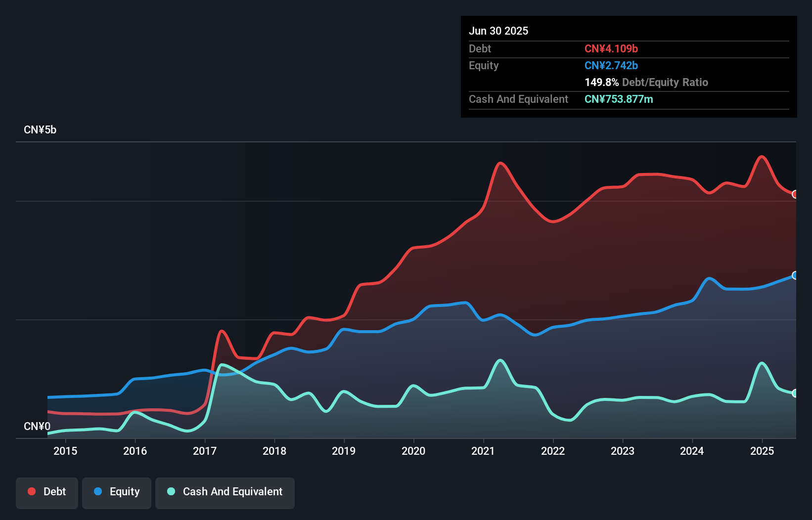Select the CN¥4.109b Debt value

(611, 49)
